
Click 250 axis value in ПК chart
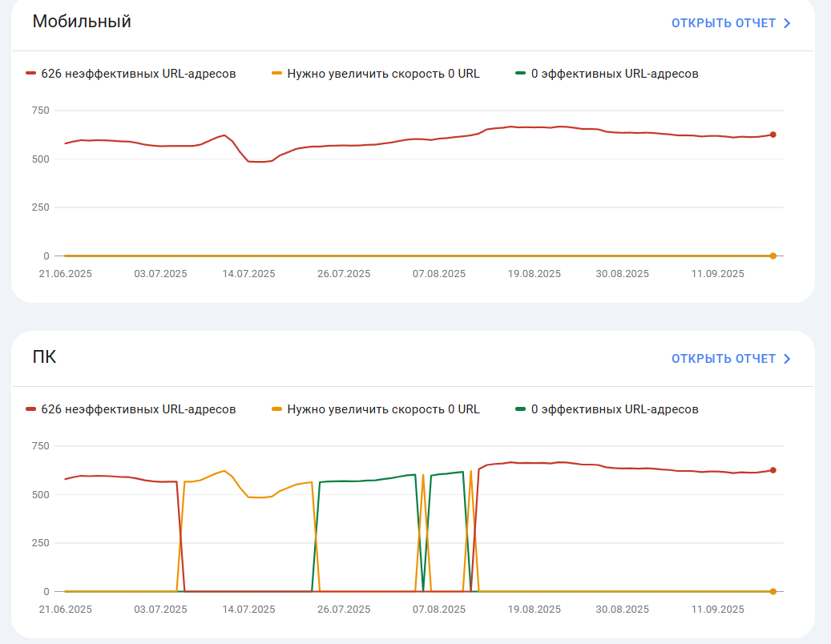tap(40, 543)
